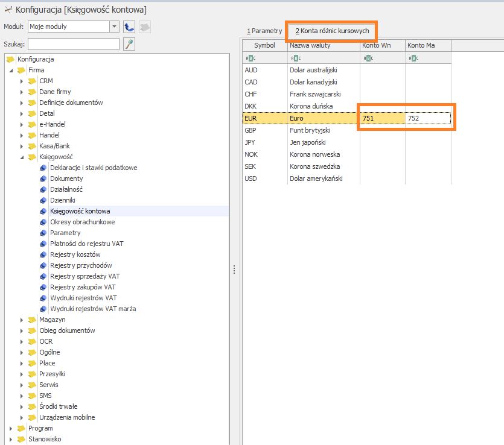
Task: Switch to the Parametry tab
Action: (x=264, y=31)
